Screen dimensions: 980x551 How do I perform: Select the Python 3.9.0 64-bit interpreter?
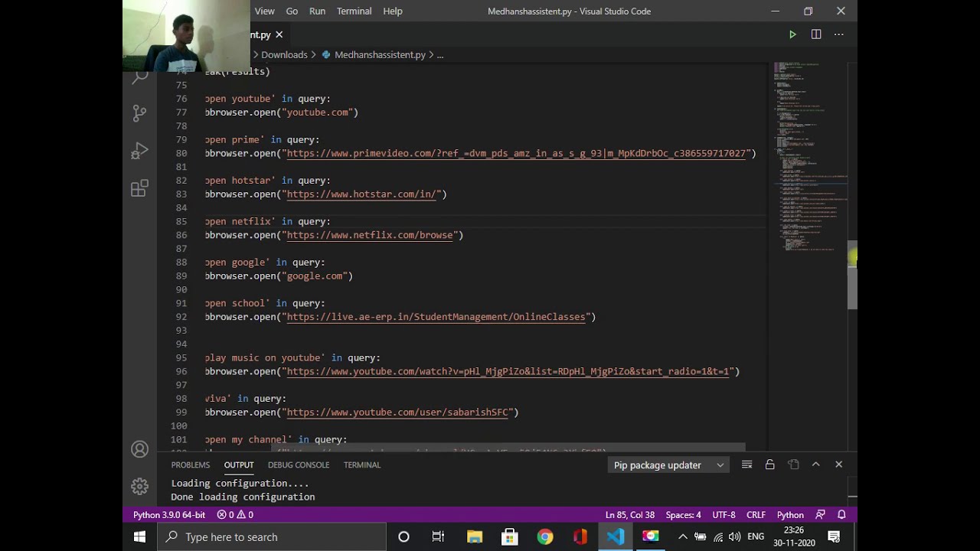[x=169, y=515]
